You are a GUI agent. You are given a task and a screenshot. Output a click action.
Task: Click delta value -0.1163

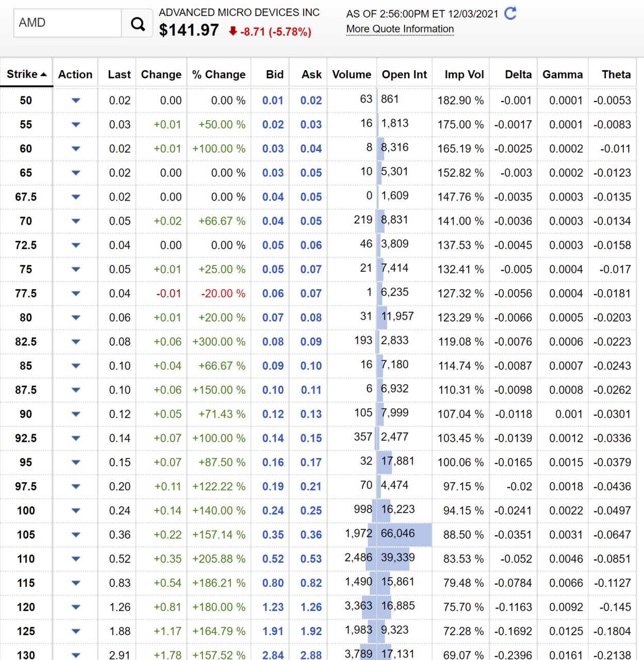click(513, 607)
